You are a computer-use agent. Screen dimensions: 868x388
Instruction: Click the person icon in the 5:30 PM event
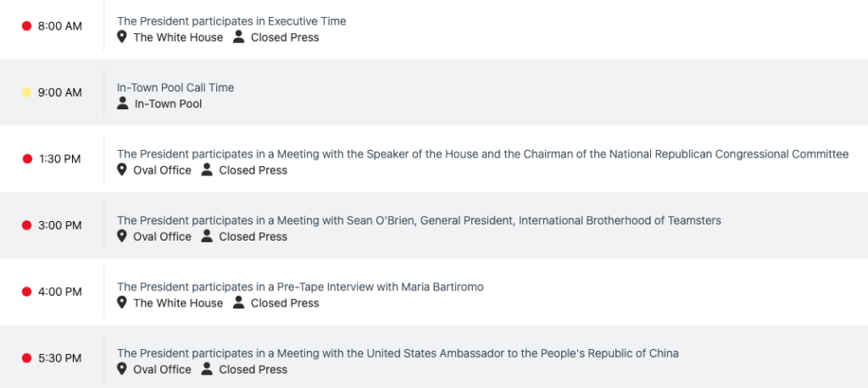tap(207, 369)
